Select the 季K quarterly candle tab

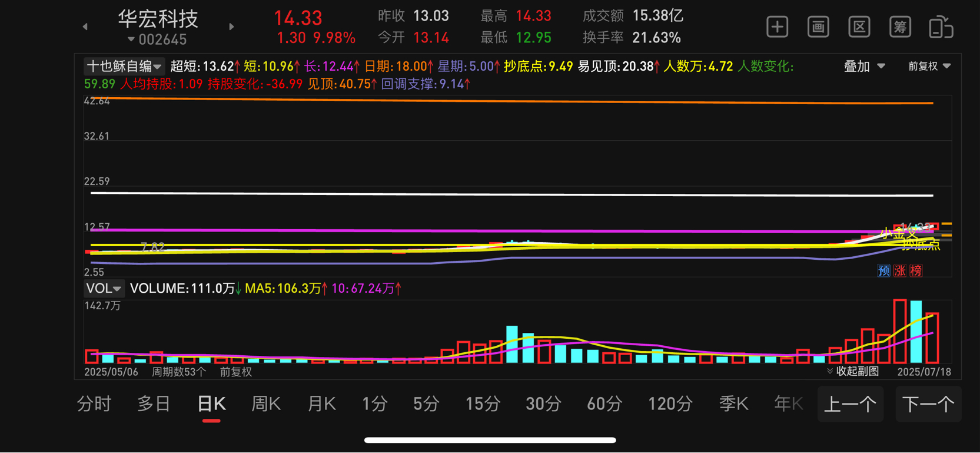tap(733, 404)
